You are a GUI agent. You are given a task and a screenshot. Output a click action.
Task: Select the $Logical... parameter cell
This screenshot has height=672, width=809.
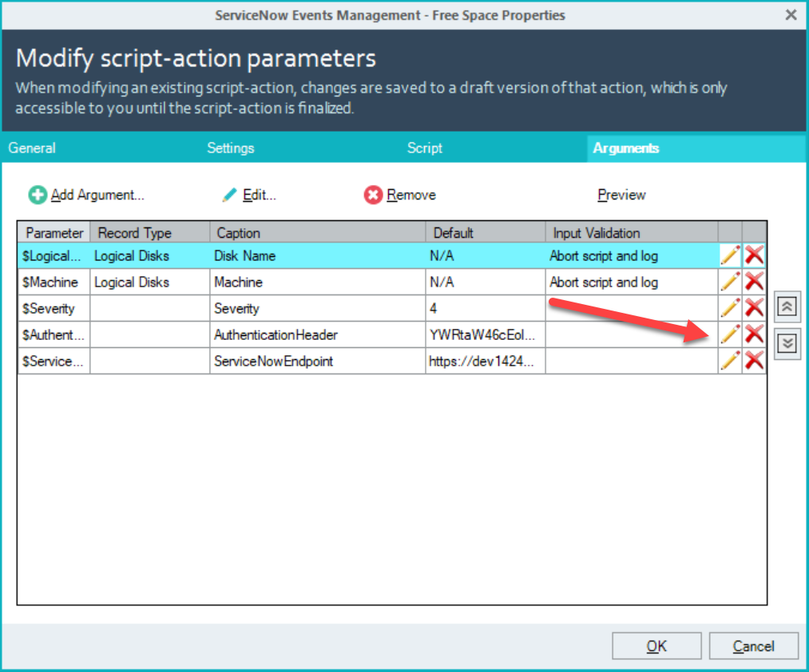tap(54, 256)
